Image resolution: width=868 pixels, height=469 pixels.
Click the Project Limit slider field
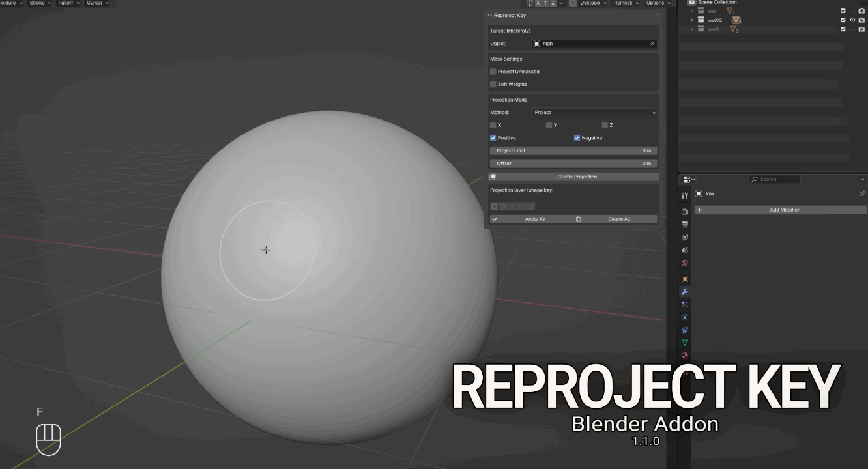[x=573, y=150]
